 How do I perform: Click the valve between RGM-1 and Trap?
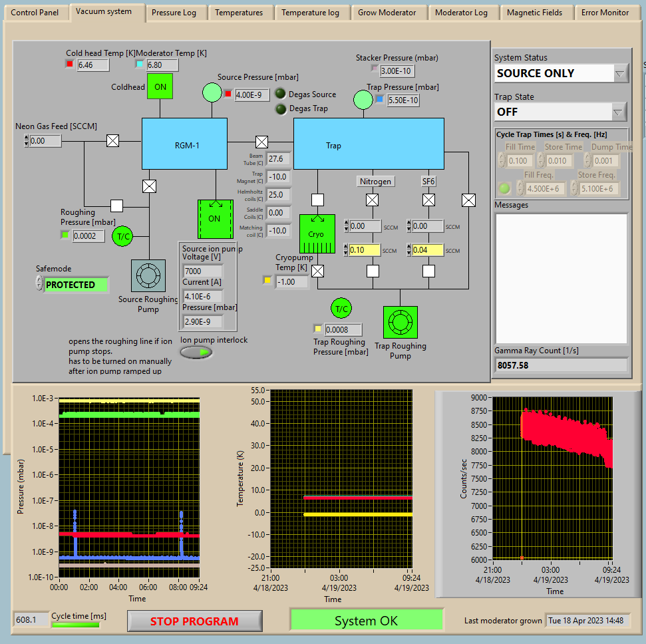[x=261, y=142]
